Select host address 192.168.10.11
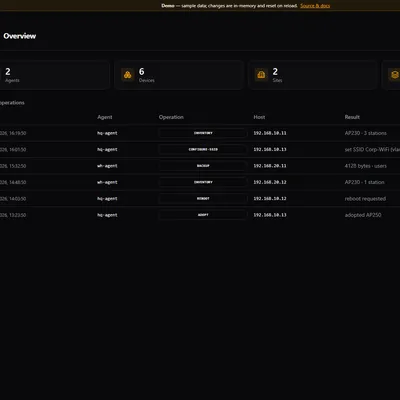400x400 pixels. (x=270, y=133)
